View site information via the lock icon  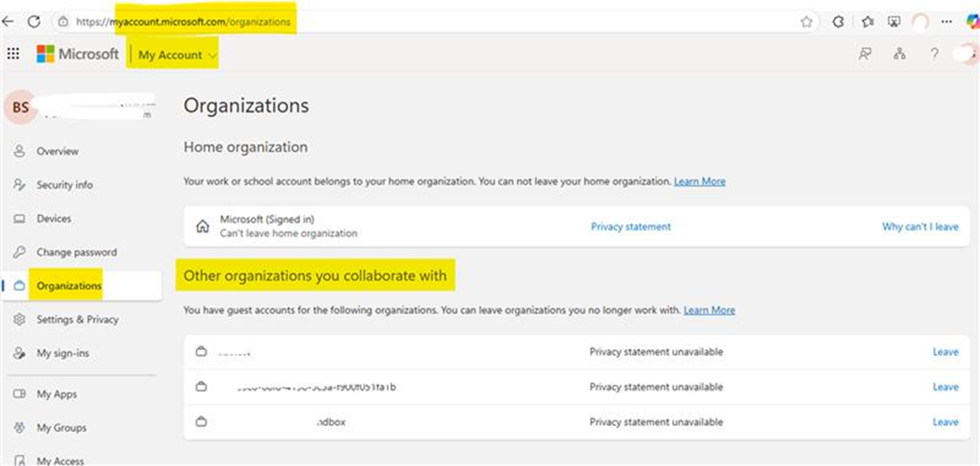coord(64,22)
